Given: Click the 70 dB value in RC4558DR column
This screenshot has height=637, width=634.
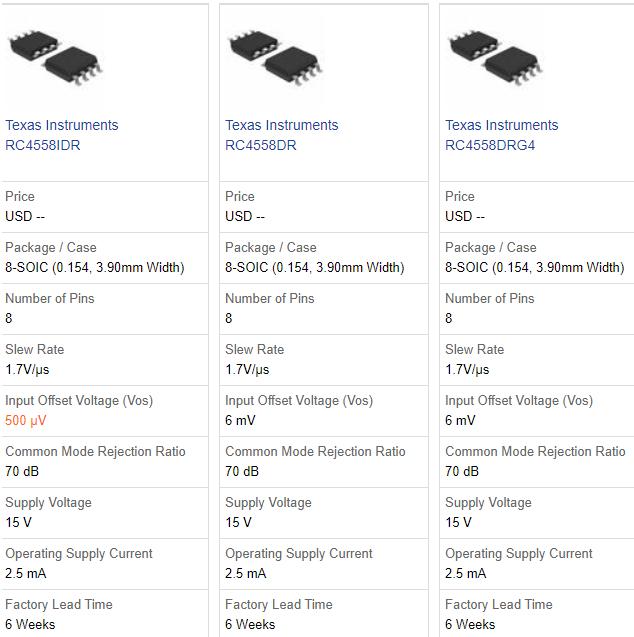Looking at the screenshot, I should click(x=241, y=472).
